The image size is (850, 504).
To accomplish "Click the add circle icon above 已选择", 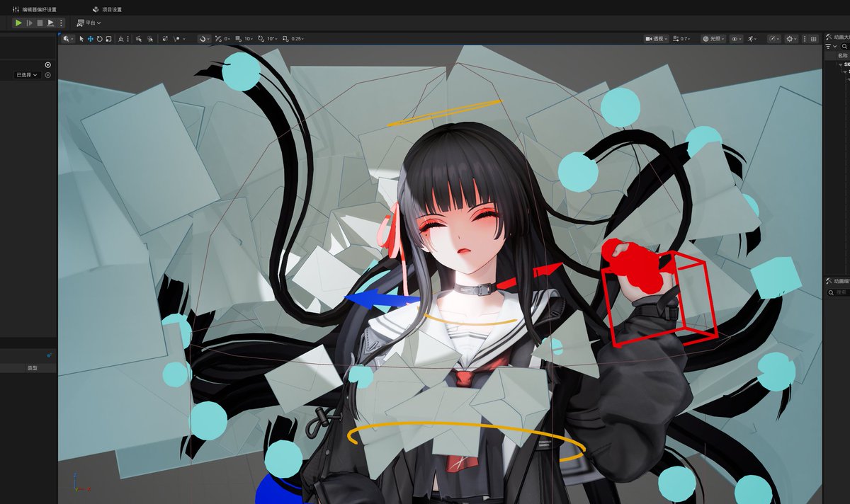I will click(x=48, y=65).
